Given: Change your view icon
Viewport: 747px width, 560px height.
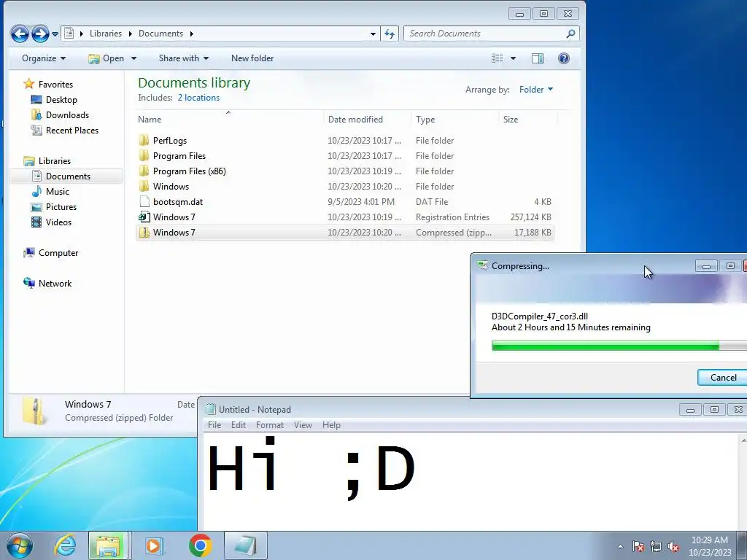Looking at the screenshot, I should coord(498,58).
